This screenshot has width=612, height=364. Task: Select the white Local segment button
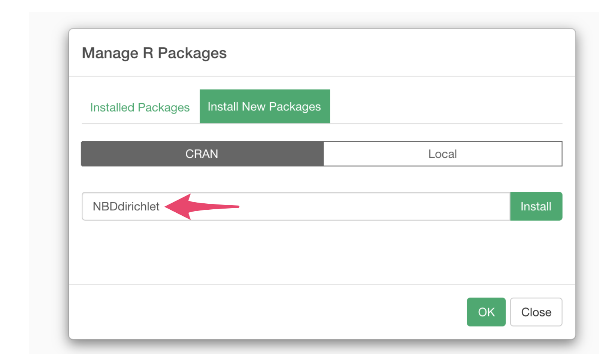tap(442, 154)
